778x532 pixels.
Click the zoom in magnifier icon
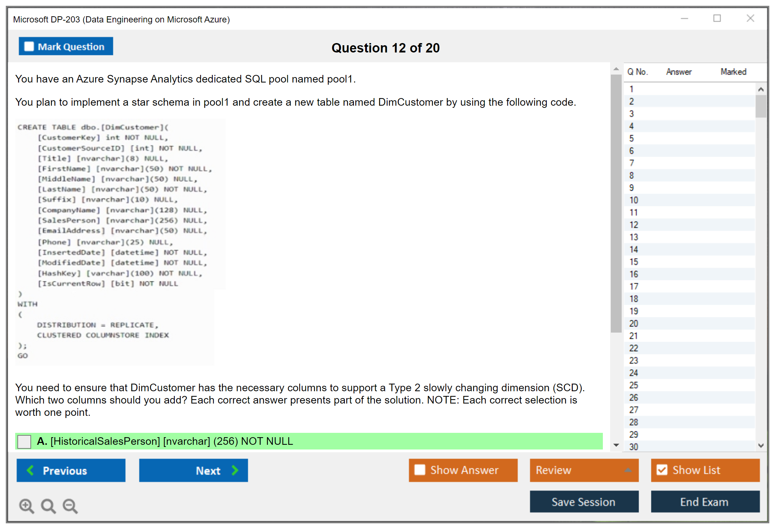[x=26, y=506]
